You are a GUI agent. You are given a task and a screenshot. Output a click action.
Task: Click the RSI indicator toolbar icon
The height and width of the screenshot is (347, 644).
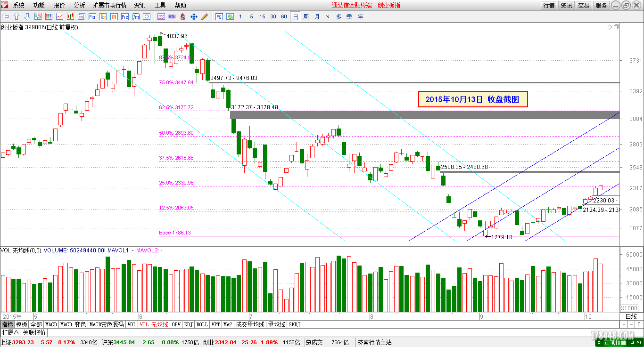pyautogui.click(x=172, y=16)
